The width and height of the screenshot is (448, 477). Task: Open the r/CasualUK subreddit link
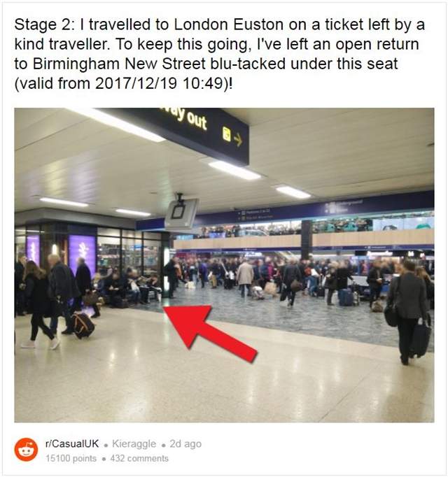point(72,444)
